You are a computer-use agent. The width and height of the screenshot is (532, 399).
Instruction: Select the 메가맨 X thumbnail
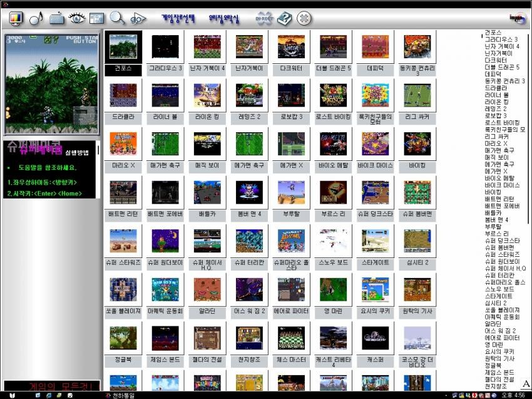pos(291,143)
